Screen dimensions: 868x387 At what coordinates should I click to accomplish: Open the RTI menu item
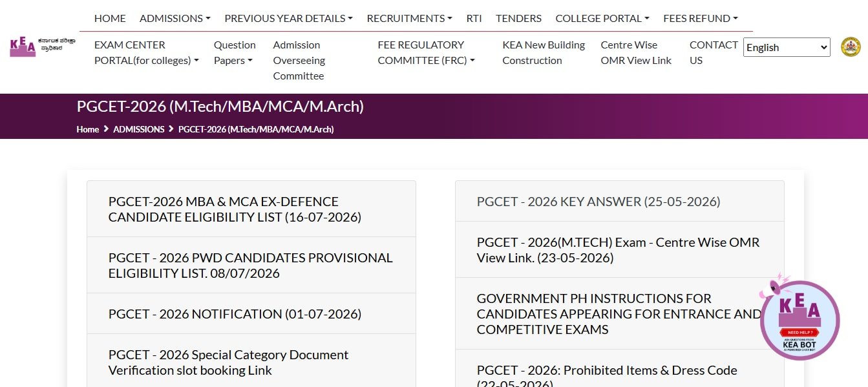point(474,18)
